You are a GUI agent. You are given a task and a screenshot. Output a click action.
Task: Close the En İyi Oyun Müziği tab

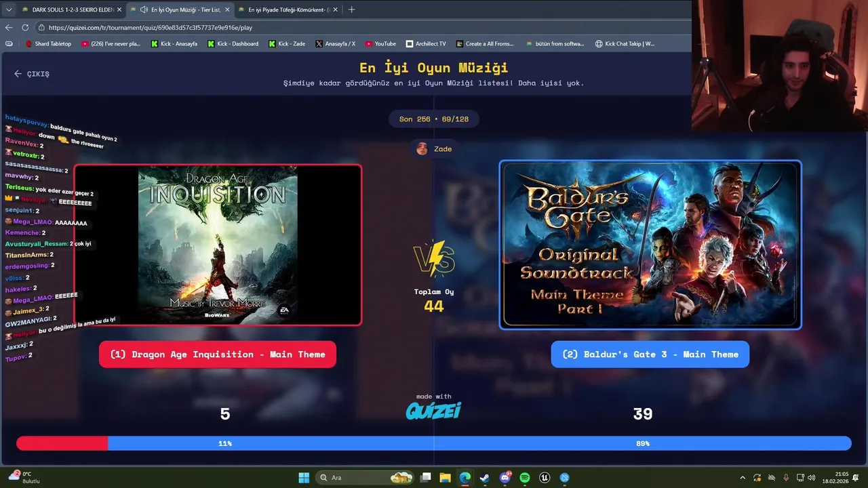coord(229,9)
